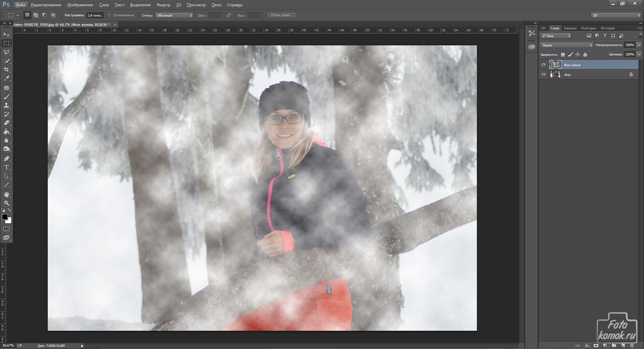Create a new group folder icon
Image resolution: width=644 pixels, height=349 pixels.
[x=614, y=346]
